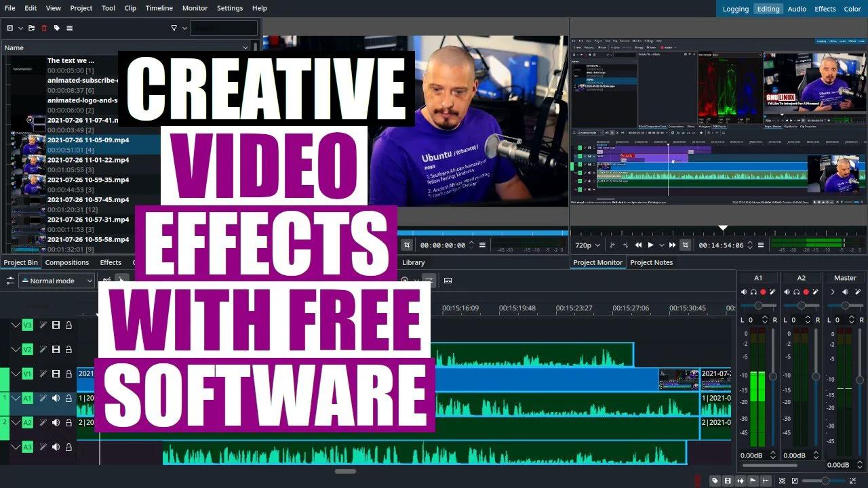Open the Timeline menu
The width and height of the screenshot is (868, 488).
click(x=159, y=8)
